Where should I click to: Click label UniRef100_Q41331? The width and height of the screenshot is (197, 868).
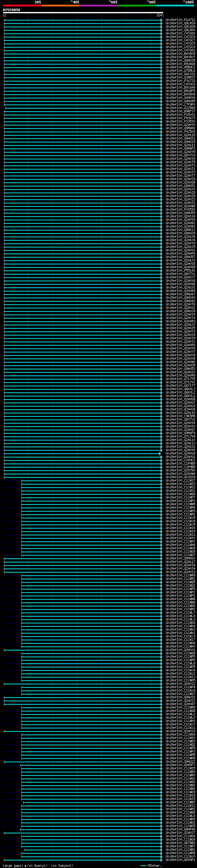pyautogui.click(x=180, y=74)
